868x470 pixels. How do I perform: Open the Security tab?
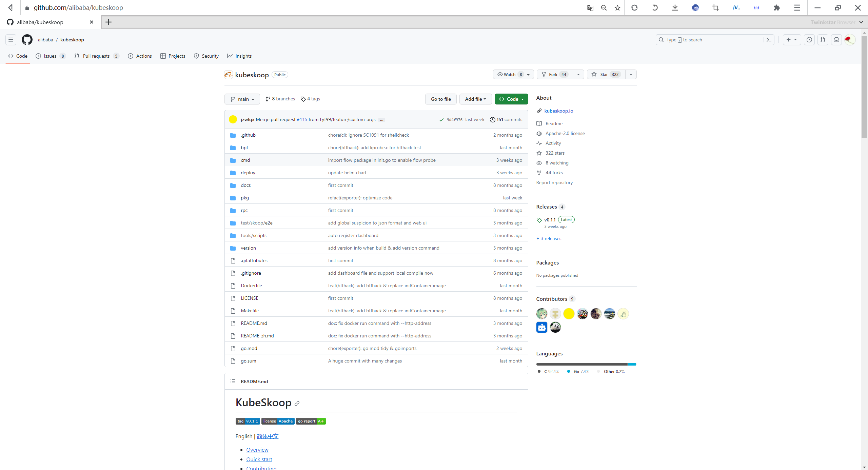click(206, 56)
